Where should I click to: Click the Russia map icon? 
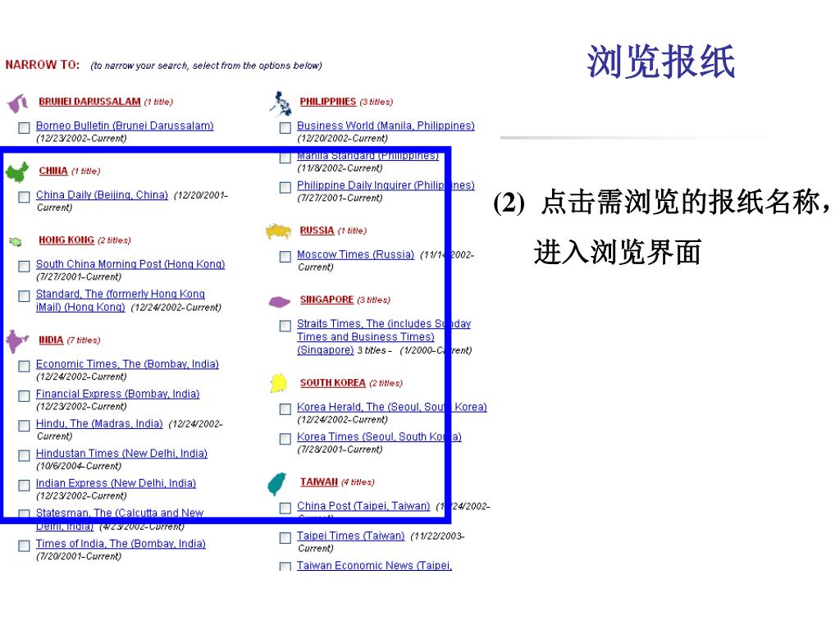(279, 231)
